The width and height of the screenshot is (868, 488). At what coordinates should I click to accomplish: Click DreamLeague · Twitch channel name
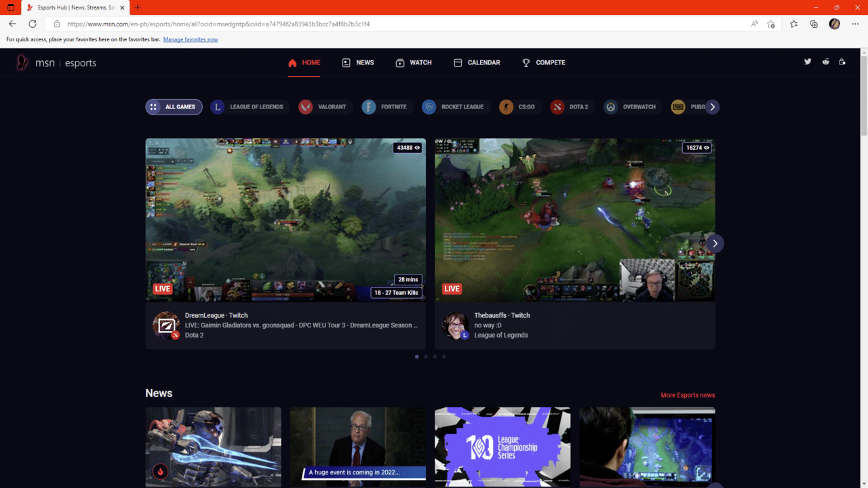[216, 315]
